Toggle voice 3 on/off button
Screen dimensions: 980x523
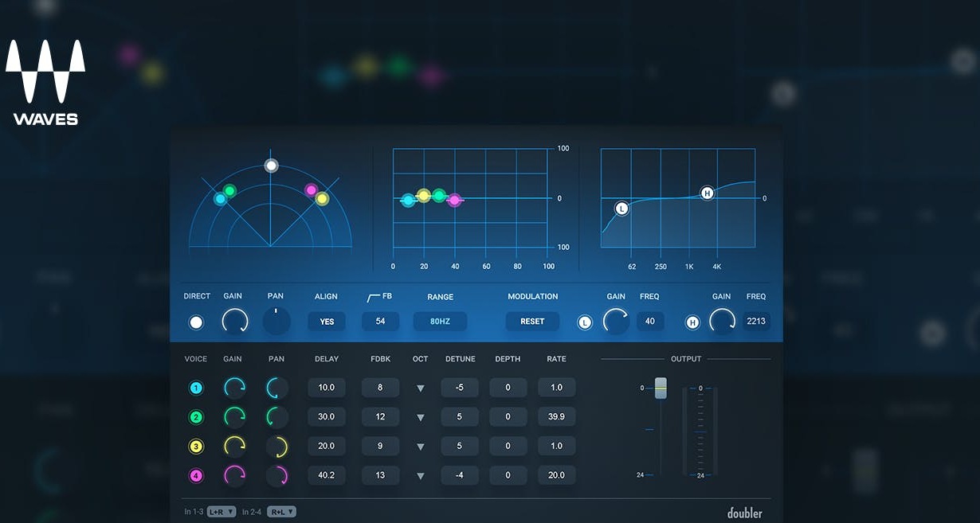click(196, 447)
